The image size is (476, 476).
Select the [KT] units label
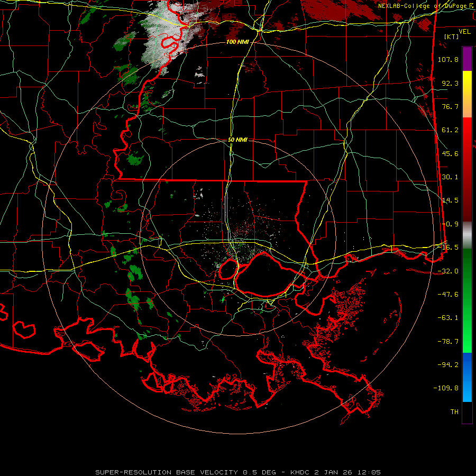pyautogui.click(x=452, y=36)
